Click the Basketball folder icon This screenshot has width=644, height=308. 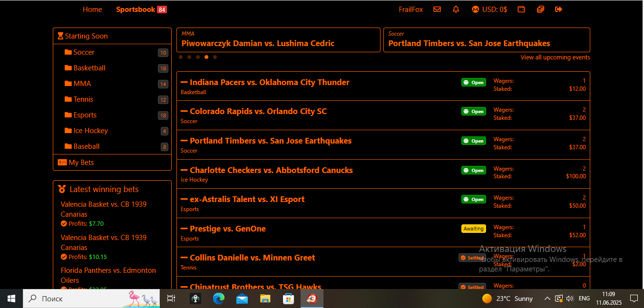coord(68,68)
